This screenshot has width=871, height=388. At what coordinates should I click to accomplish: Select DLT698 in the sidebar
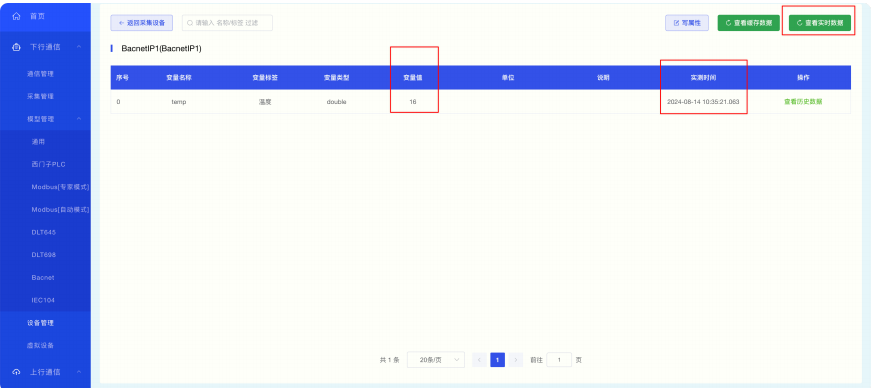tap(43, 255)
